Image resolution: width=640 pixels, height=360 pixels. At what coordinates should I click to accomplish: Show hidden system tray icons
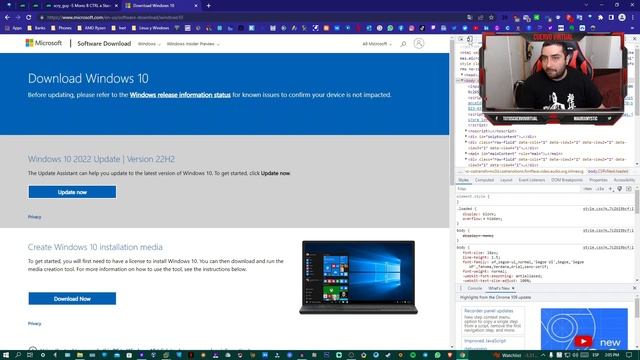click(x=543, y=355)
